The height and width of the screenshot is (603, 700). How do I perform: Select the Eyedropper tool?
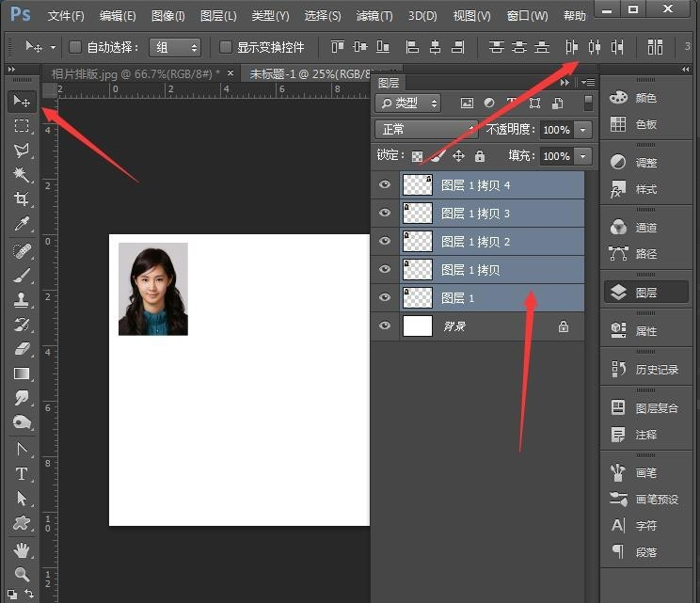pos(21,224)
